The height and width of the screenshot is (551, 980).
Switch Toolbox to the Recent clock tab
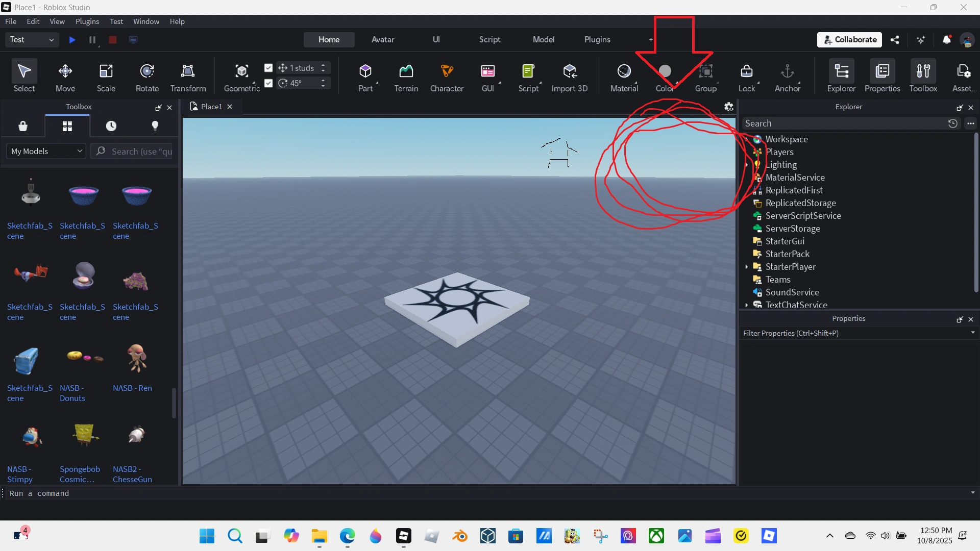pyautogui.click(x=111, y=126)
